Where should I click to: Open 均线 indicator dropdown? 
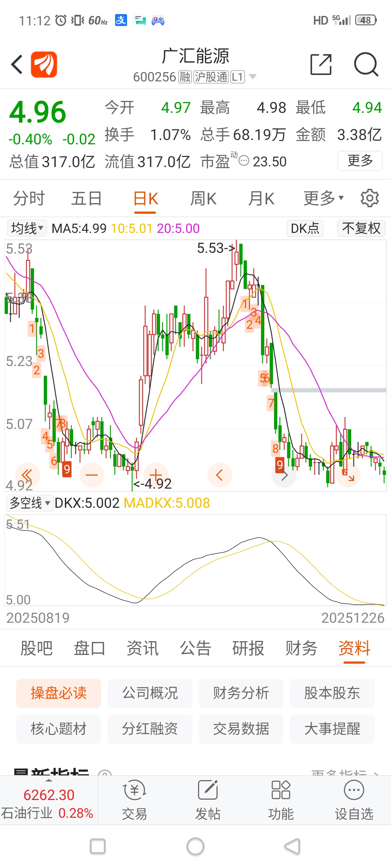(x=27, y=228)
